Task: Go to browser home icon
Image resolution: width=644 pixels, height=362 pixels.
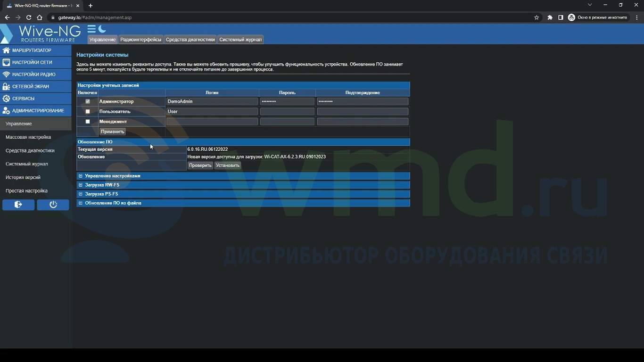Action: [x=40, y=17]
